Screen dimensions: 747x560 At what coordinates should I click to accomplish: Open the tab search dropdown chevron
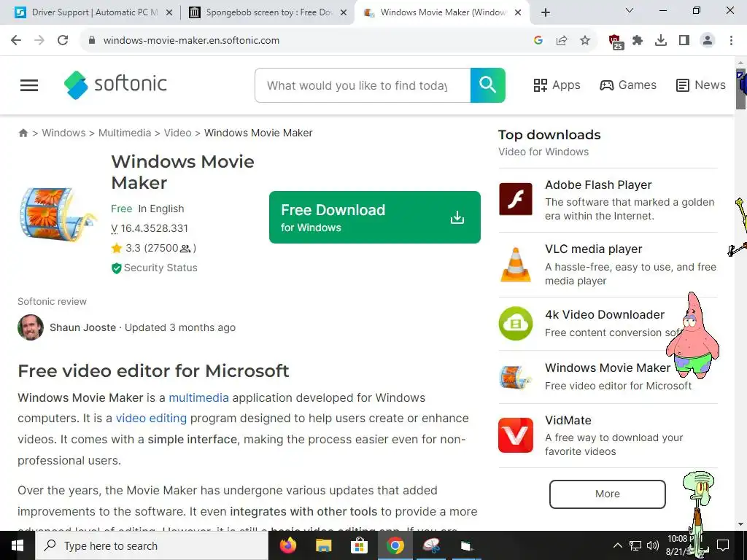[630, 10]
